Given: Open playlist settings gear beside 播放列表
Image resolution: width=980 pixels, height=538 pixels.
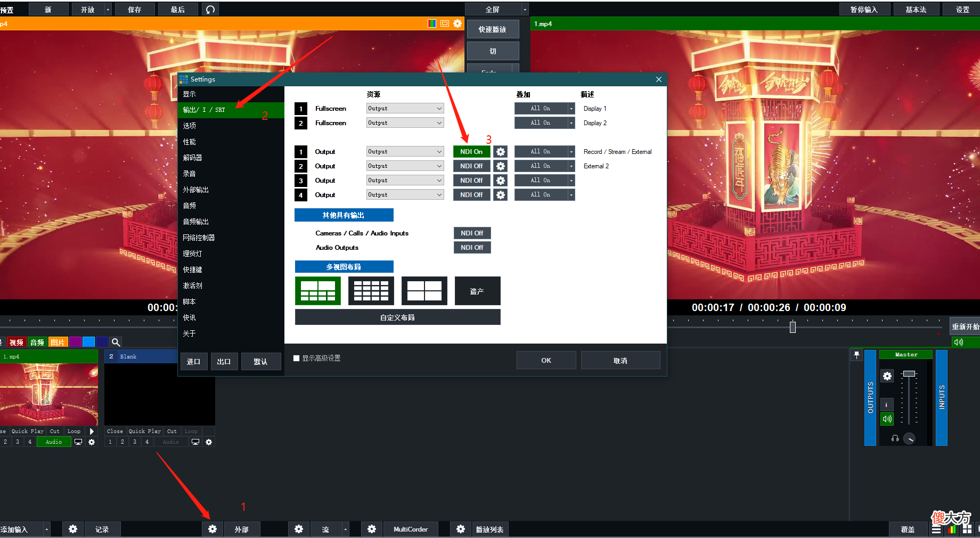Looking at the screenshot, I should [461, 529].
